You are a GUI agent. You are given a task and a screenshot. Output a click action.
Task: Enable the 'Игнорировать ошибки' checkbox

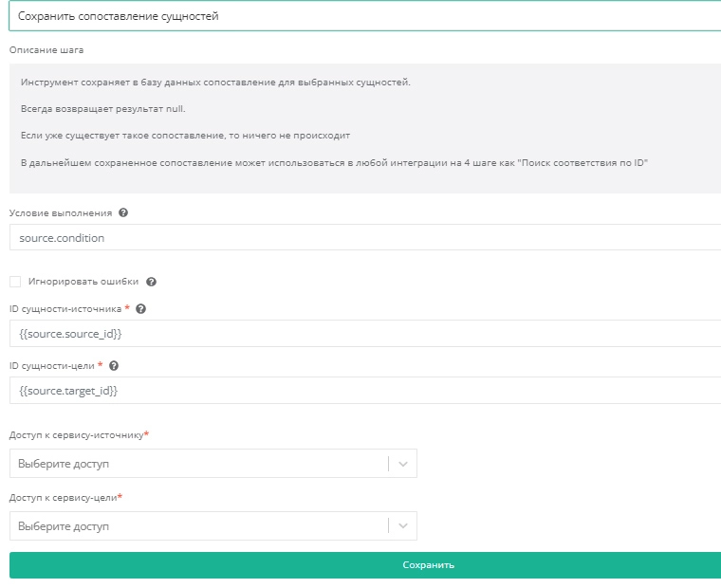pos(15,282)
